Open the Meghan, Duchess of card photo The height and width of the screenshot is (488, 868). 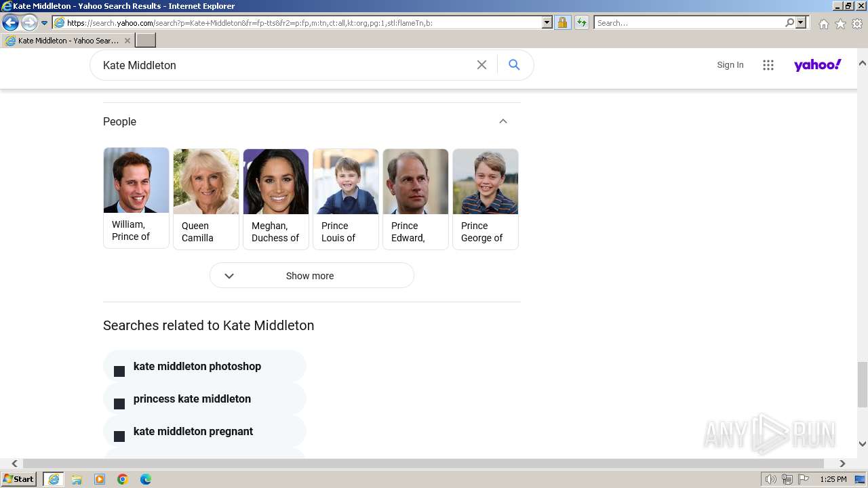pyautogui.click(x=276, y=182)
